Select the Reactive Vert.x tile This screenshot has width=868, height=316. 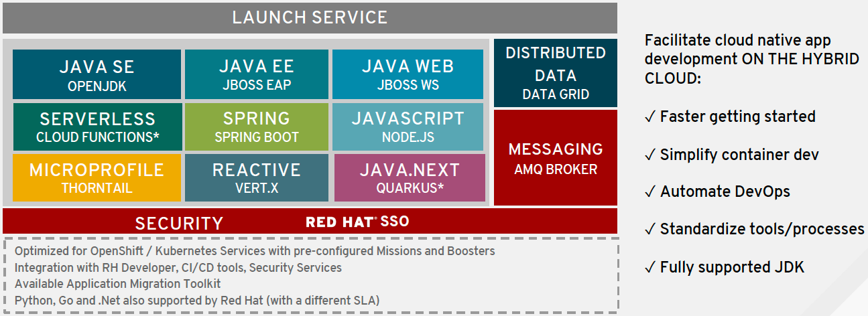257,177
